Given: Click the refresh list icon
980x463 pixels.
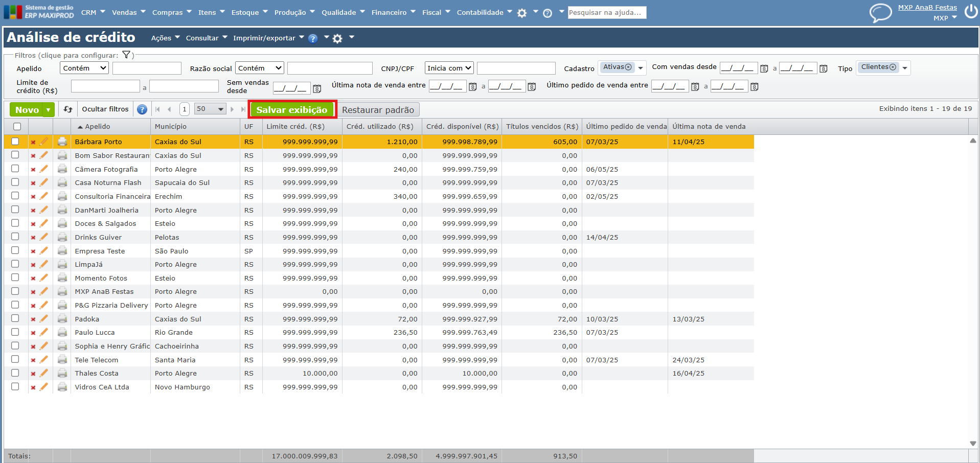Looking at the screenshot, I should pyautogui.click(x=68, y=109).
